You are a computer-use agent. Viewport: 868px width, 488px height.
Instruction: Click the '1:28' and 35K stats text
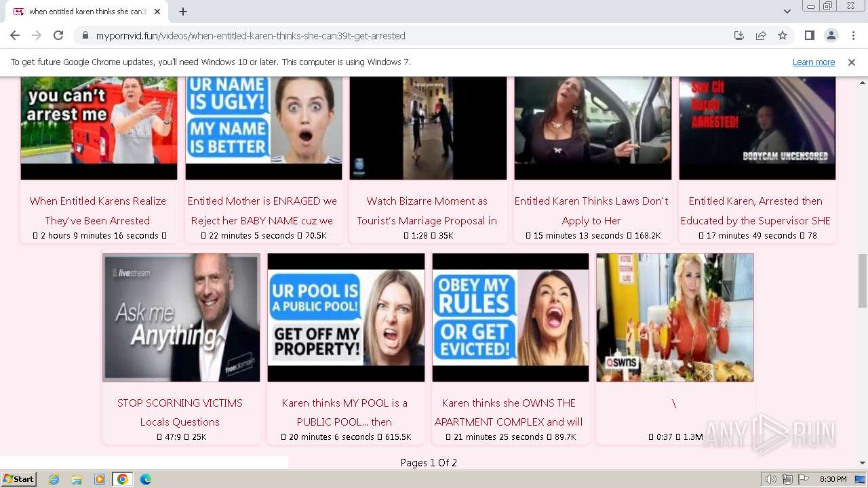[428, 236]
